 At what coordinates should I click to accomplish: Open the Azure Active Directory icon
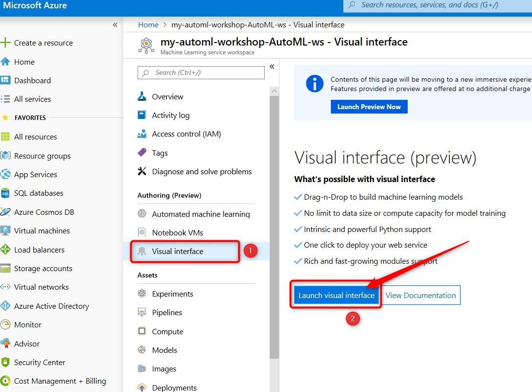(5, 306)
